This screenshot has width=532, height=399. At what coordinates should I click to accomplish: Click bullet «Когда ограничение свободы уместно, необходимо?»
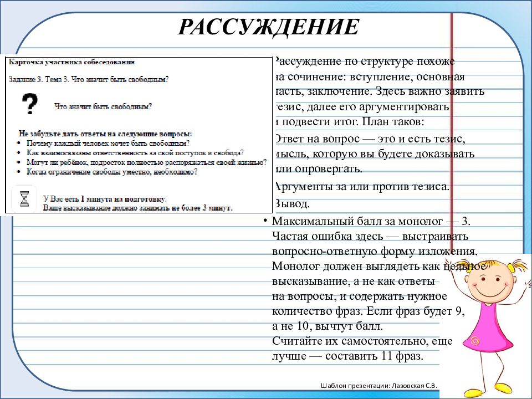point(112,172)
